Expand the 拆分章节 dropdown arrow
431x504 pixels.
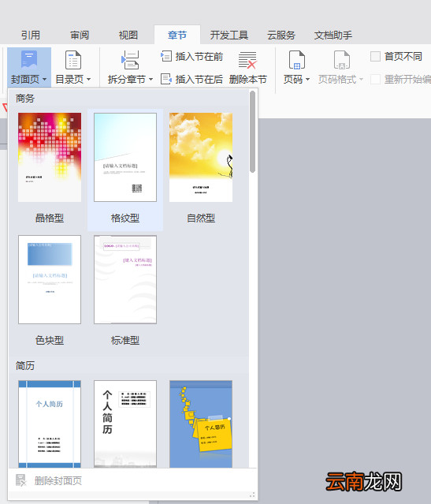(x=150, y=80)
